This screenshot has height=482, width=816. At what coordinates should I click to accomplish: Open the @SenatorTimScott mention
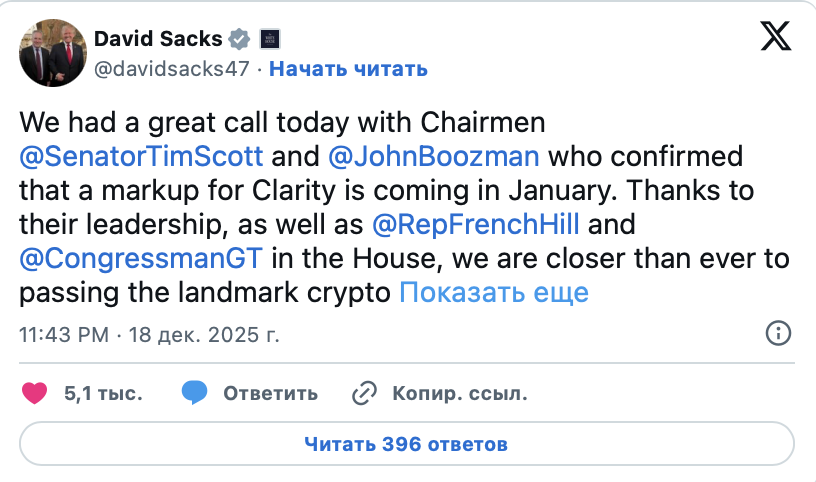tap(142, 157)
